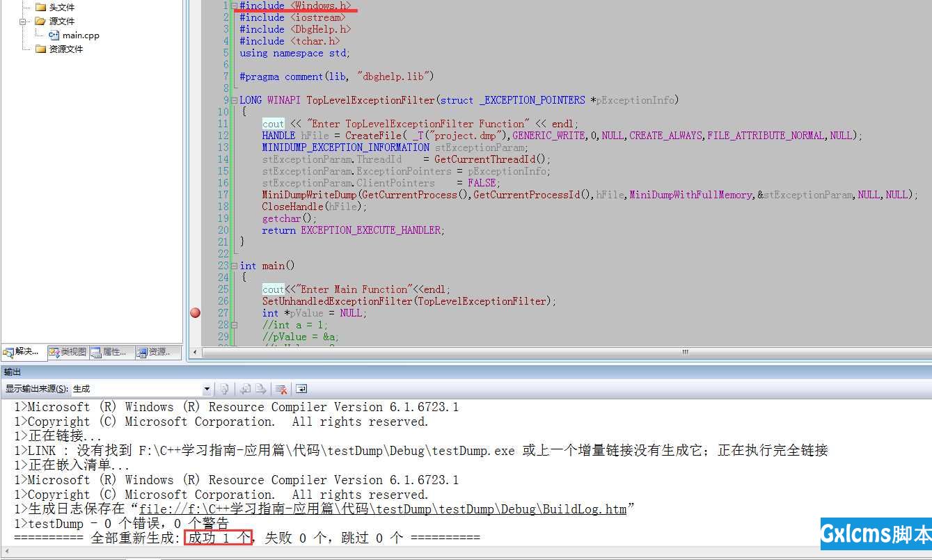Click "using namespace std;" on line 5

click(x=294, y=53)
